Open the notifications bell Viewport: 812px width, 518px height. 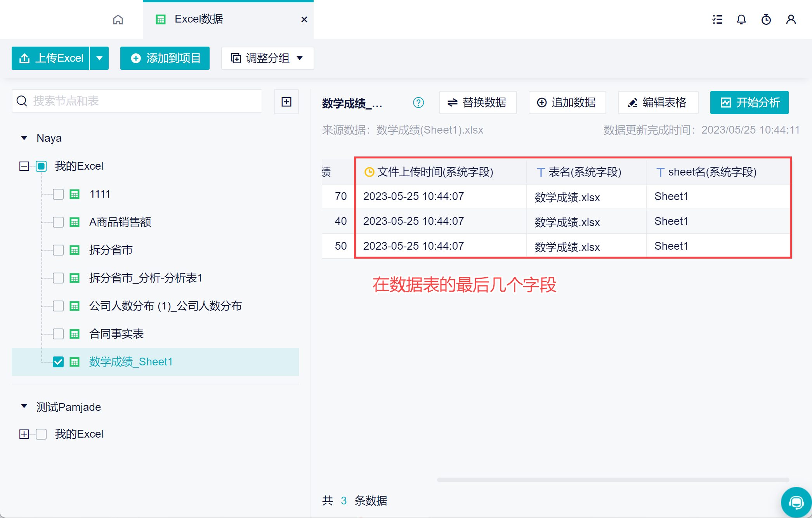click(741, 19)
